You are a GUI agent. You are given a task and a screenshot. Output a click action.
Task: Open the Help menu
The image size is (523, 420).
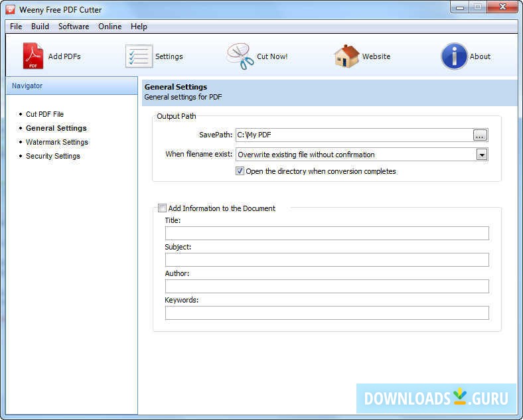[139, 27]
